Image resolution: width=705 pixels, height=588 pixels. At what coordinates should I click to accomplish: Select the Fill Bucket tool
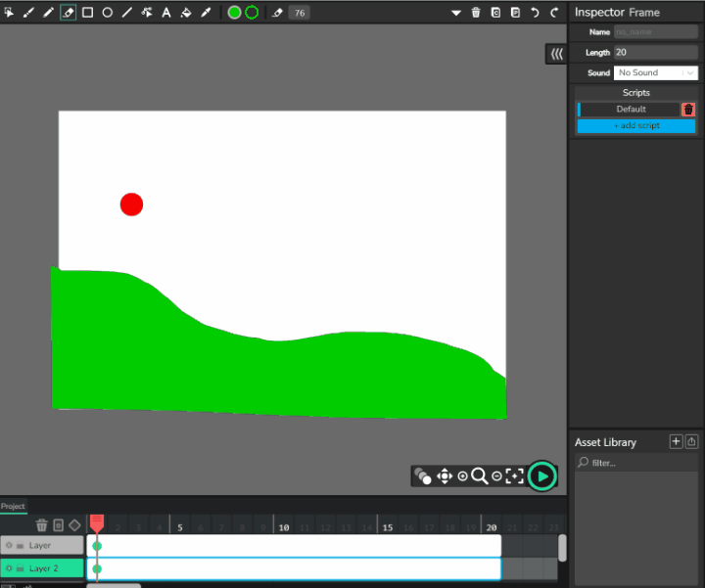(x=186, y=13)
